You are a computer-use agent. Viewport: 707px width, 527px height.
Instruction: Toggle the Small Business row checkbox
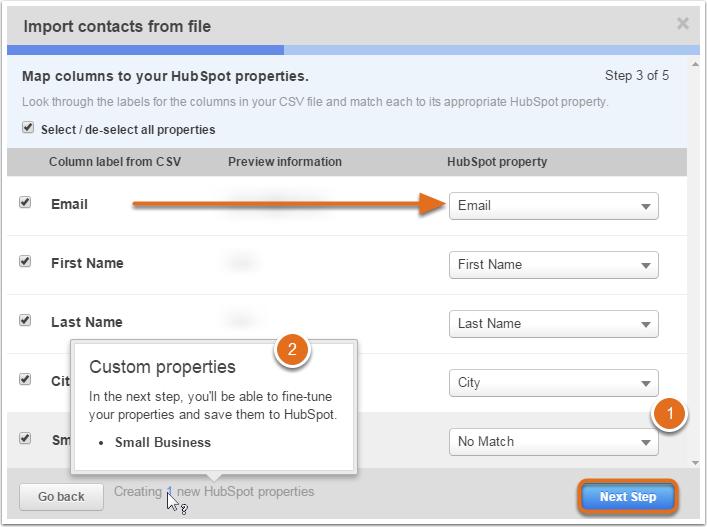pyautogui.click(x=25, y=438)
